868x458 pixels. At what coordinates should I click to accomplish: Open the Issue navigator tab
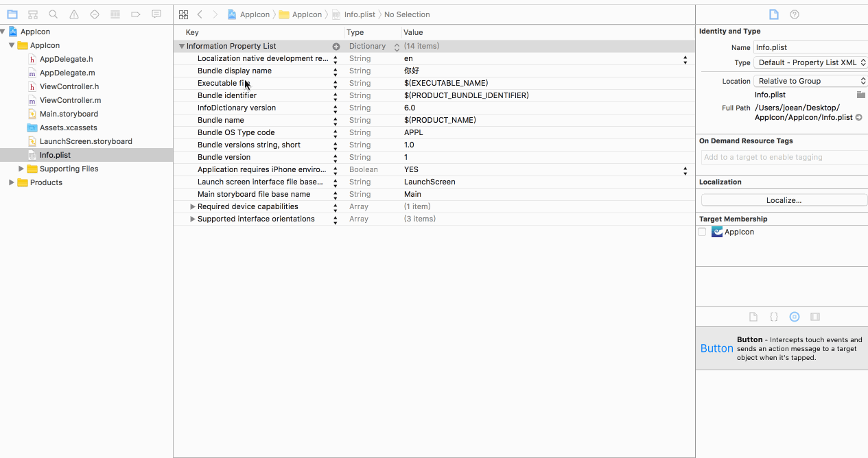[x=74, y=14]
